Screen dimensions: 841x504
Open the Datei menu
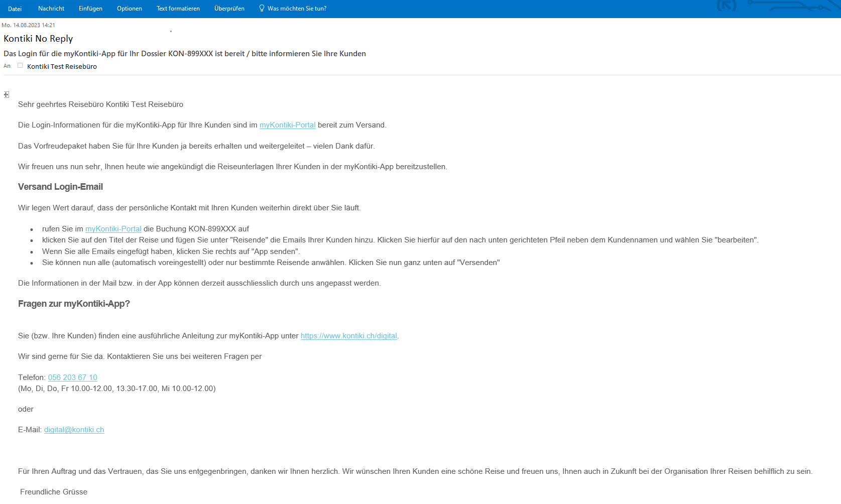click(x=15, y=9)
